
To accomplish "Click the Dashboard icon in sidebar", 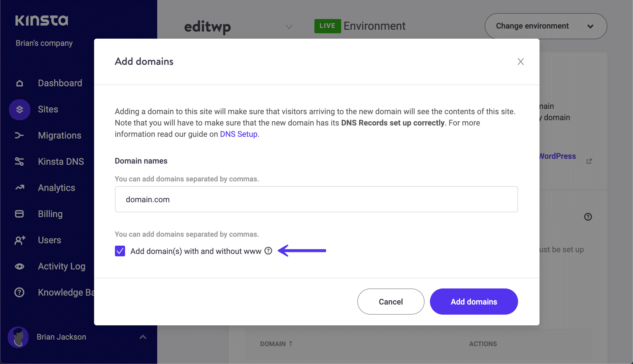I will point(20,83).
